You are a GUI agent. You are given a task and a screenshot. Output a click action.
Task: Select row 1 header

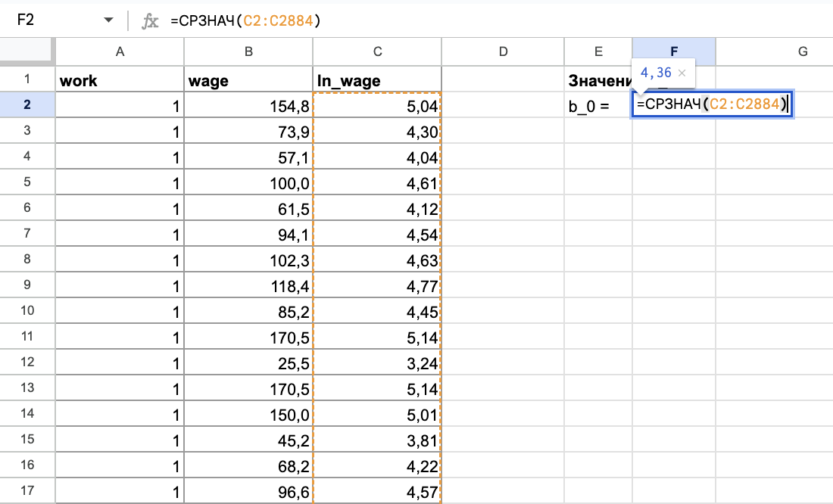(x=27, y=79)
